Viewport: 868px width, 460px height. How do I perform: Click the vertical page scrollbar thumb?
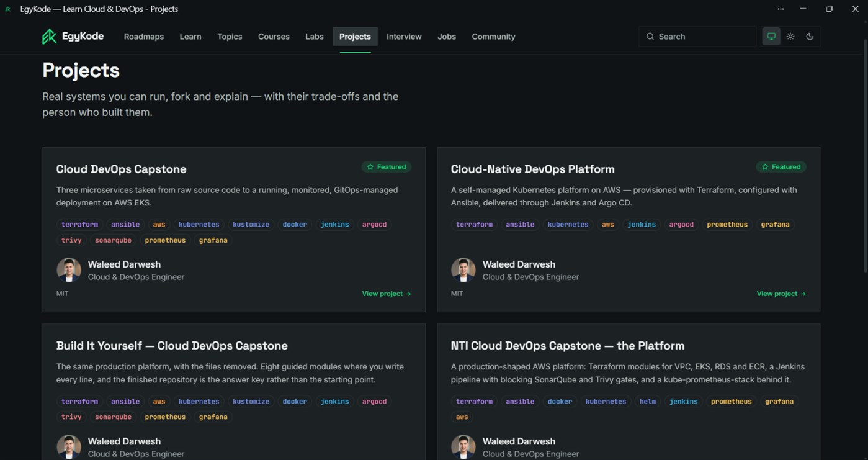point(866,155)
